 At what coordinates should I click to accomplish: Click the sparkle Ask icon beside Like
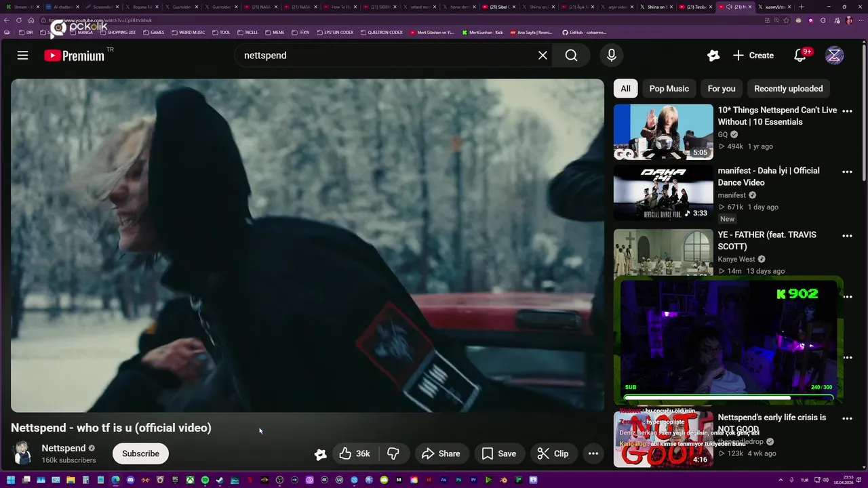click(x=320, y=454)
